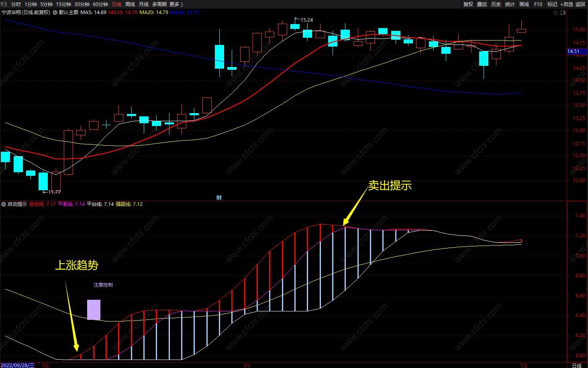
Task: Click the 平衡线: 7.14 value
Action: pyautogui.click(x=71, y=204)
